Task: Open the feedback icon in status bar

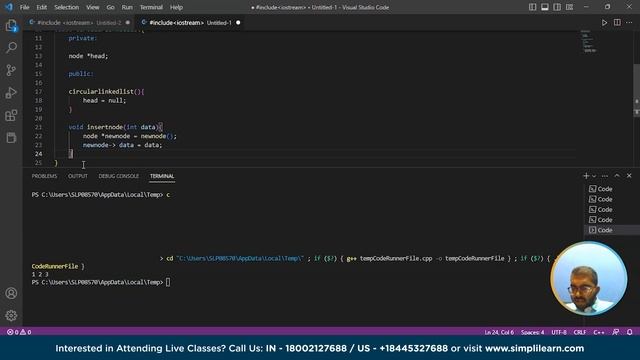Action: [x=616, y=332]
